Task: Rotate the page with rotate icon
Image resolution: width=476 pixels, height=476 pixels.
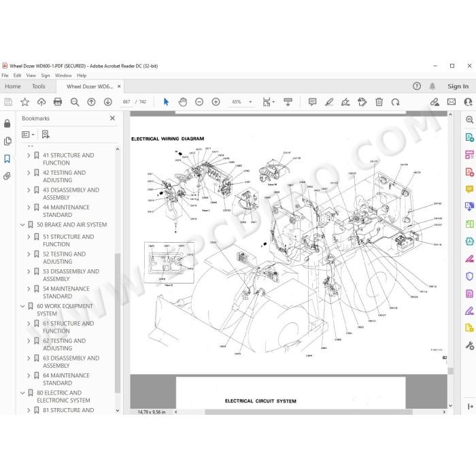Action: point(395,102)
